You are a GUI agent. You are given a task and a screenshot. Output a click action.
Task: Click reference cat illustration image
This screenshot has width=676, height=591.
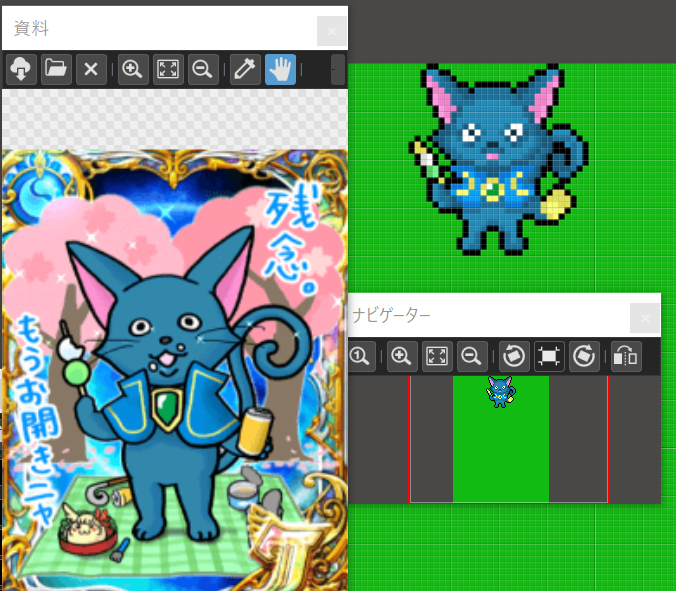tap(175, 370)
